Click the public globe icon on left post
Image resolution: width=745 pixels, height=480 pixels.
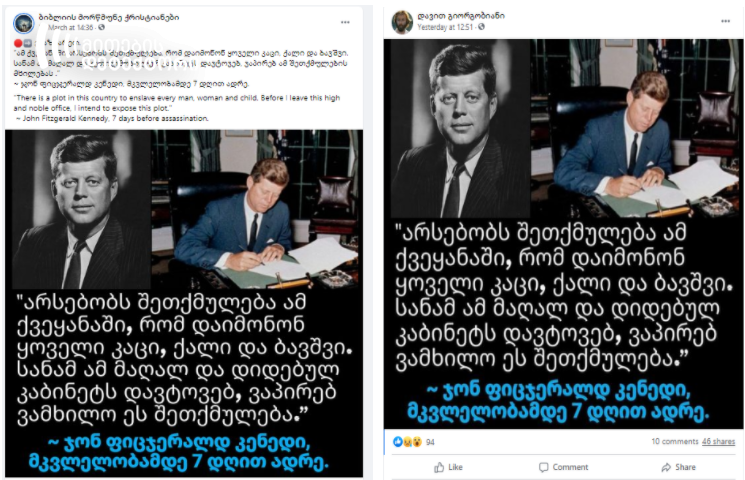coord(101,28)
